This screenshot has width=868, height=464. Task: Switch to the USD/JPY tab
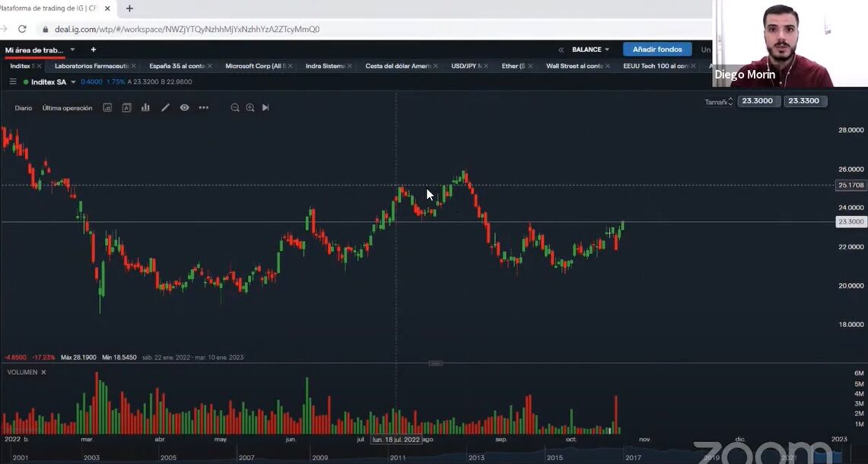coord(466,66)
